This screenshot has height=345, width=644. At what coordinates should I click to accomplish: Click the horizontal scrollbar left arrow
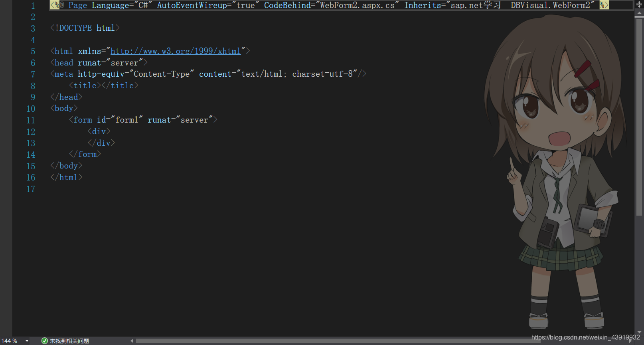click(x=132, y=341)
